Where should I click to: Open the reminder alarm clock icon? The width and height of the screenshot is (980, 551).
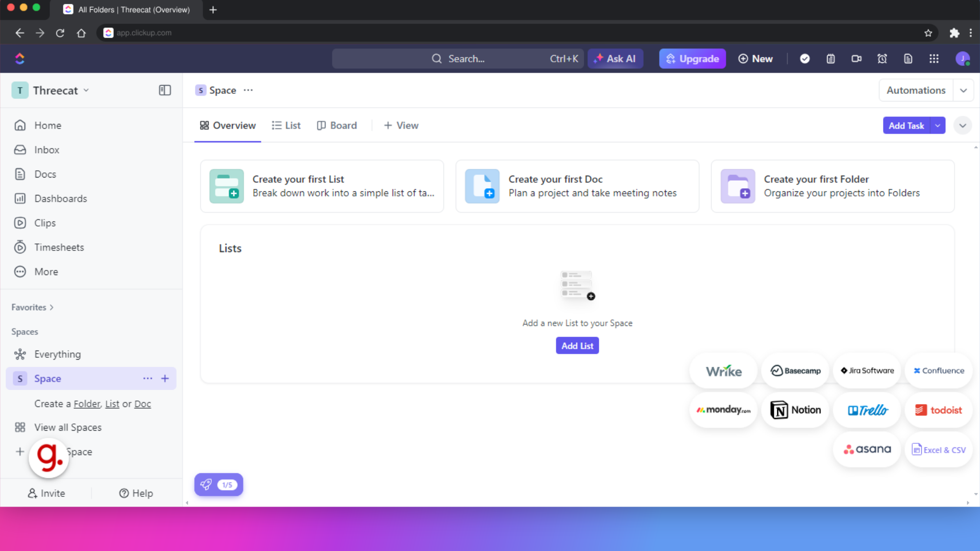click(882, 59)
